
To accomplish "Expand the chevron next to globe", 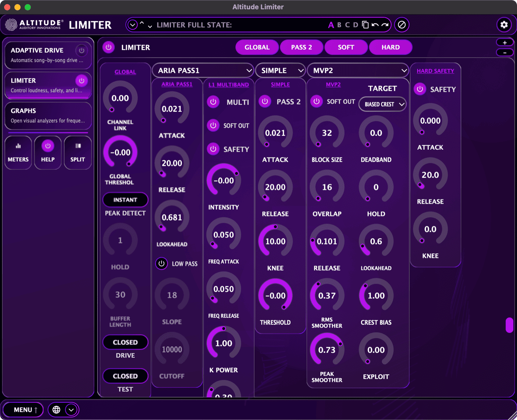I will [71, 410].
